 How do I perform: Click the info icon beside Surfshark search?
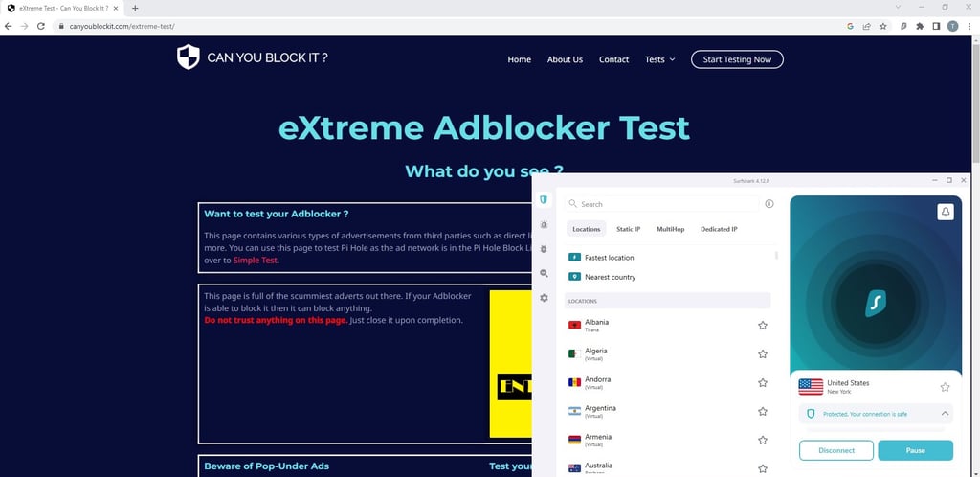[x=769, y=204]
